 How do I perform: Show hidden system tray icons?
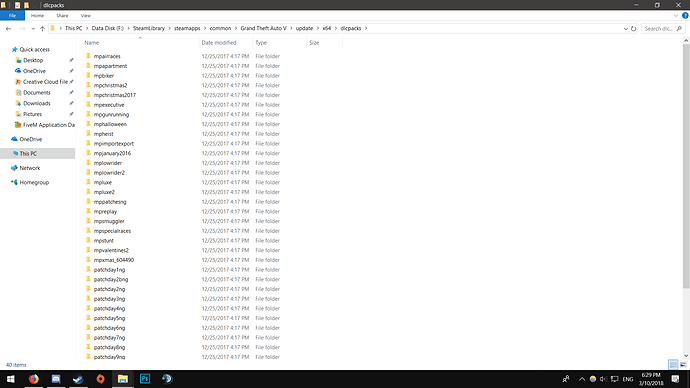(582, 379)
